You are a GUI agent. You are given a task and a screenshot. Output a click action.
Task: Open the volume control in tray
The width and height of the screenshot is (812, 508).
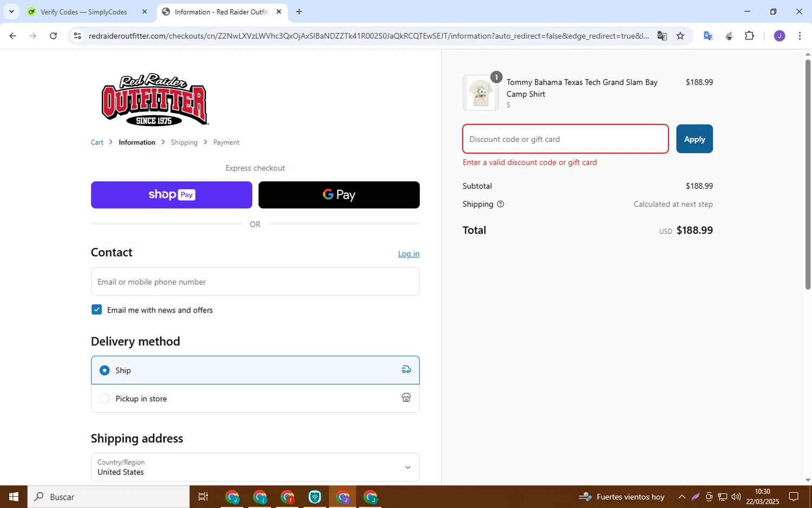click(736, 497)
